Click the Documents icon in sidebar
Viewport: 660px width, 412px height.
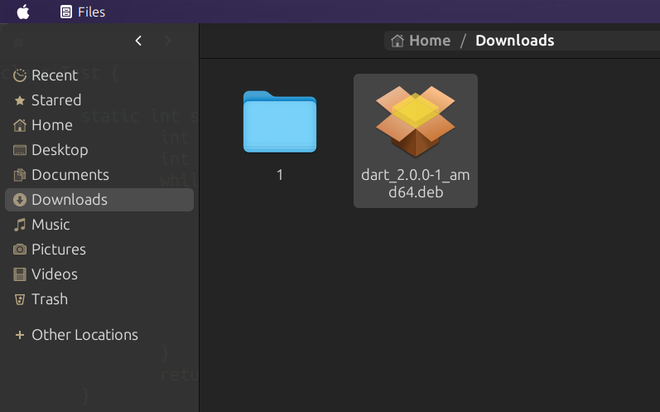(x=19, y=175)
